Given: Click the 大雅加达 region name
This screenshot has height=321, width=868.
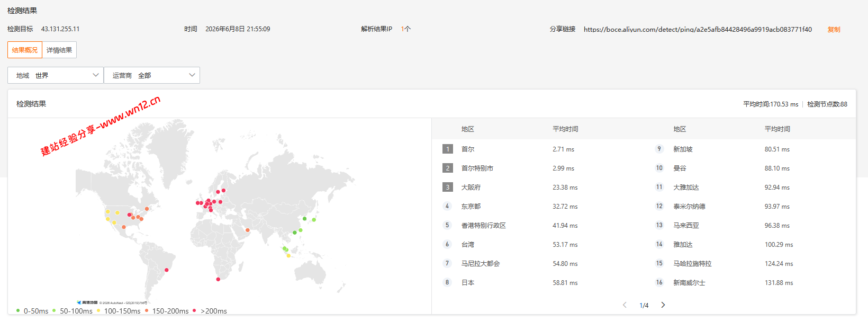Looking at the screenshot, I should coord(686,187).
